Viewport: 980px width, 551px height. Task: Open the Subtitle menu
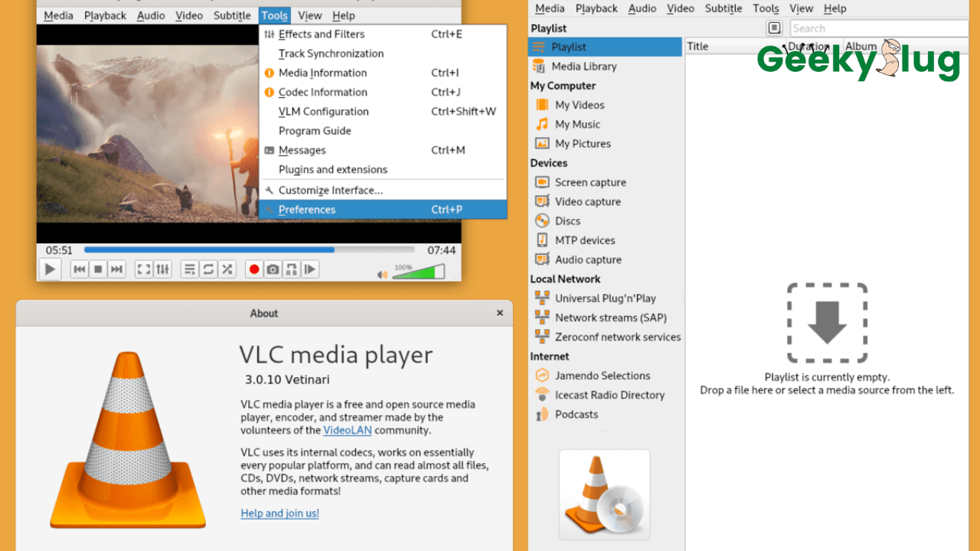click(231, 15)
